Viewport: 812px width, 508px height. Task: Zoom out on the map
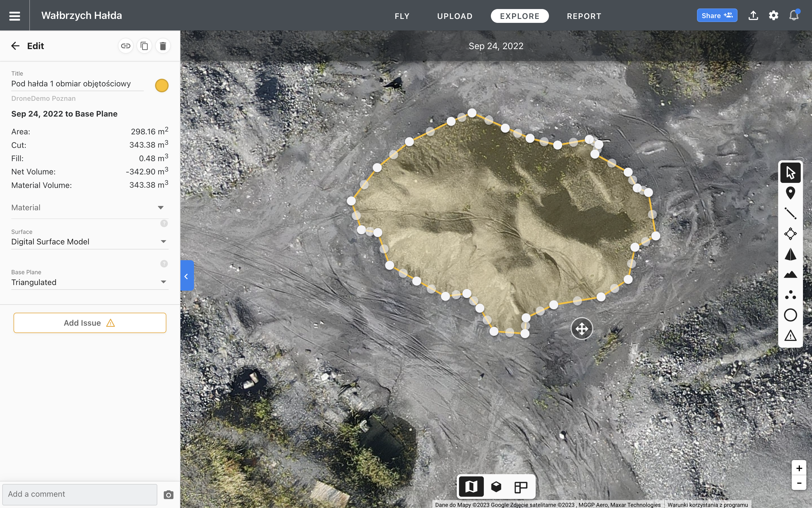799,483
